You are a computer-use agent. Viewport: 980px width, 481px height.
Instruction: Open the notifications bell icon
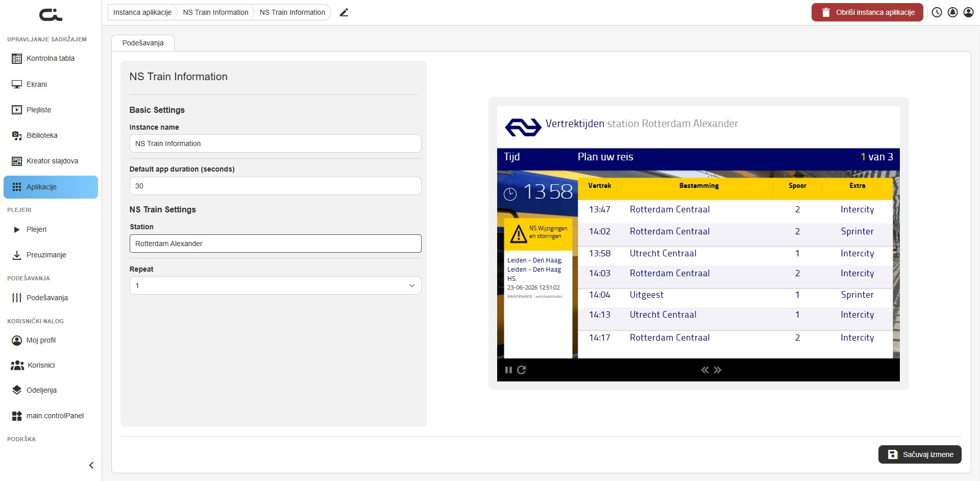coord(952,13)
